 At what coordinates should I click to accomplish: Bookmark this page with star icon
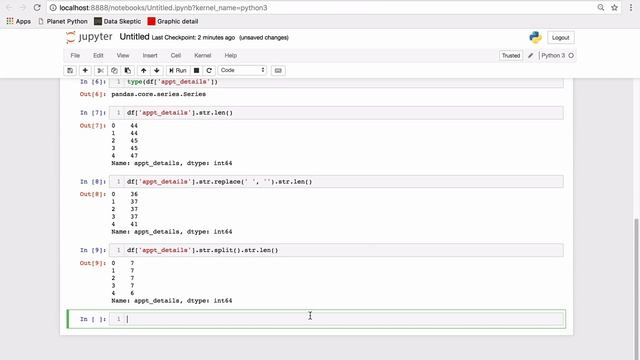coord(614,7)
